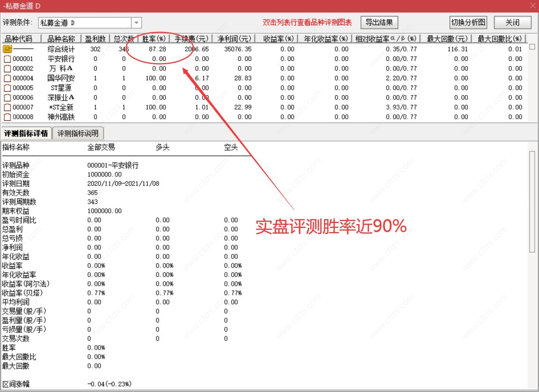Click the 3.93/0.77 relative return cell

click(x=401, y=107)
